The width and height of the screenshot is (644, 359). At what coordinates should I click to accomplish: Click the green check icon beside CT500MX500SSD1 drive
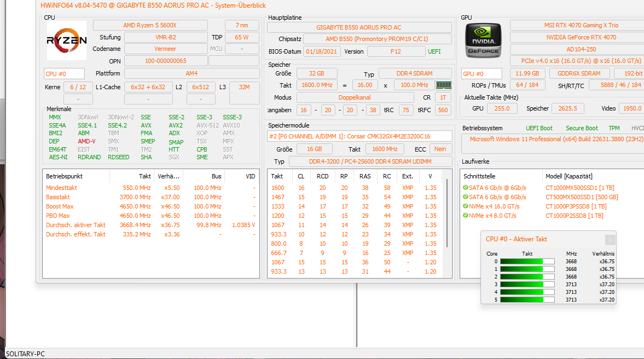click(465, 197)
